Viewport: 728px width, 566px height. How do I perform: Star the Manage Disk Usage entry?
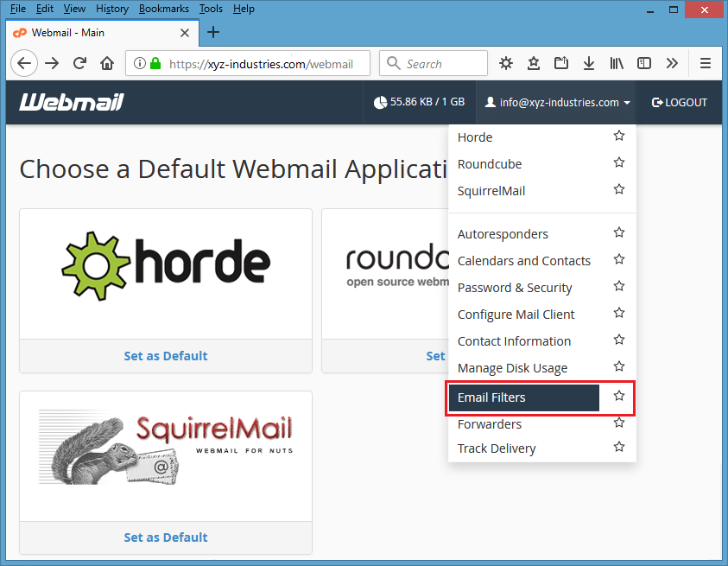point(619,366)
